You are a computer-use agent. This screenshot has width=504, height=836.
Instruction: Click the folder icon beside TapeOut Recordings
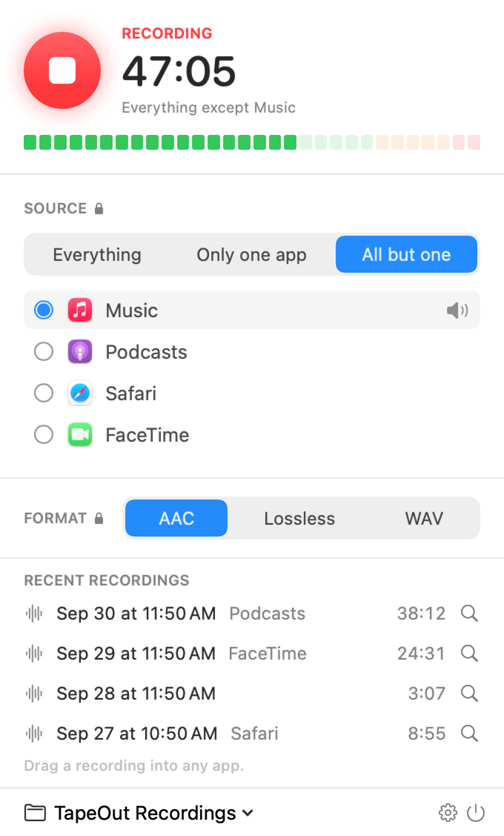35,813
